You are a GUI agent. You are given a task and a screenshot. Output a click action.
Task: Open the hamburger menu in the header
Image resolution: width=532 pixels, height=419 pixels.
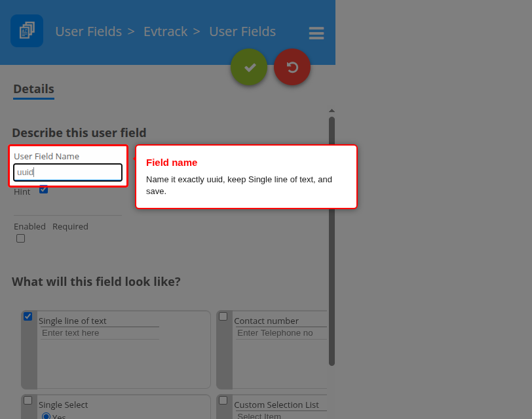(x=316, y=33)
